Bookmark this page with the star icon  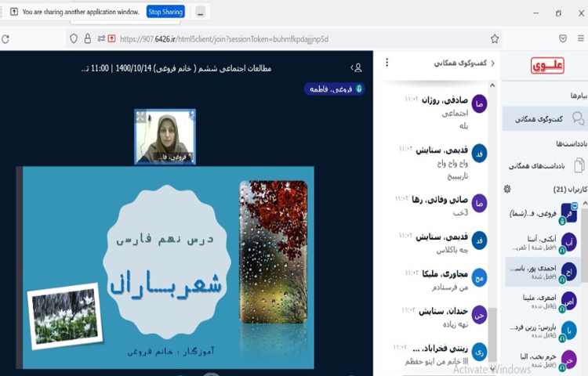pyautogui.click(x=495, y=38)
